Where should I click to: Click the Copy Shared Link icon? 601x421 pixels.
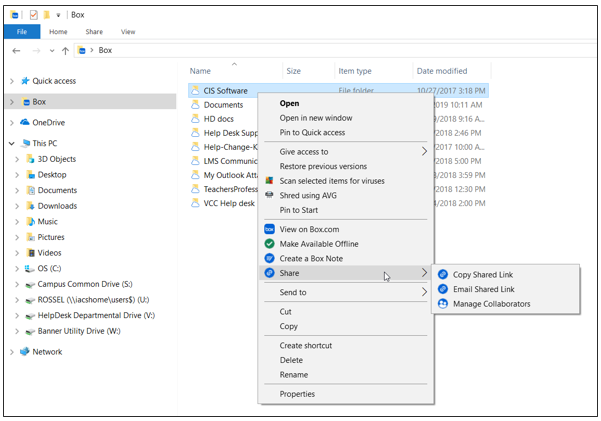(x=443, y=274)
